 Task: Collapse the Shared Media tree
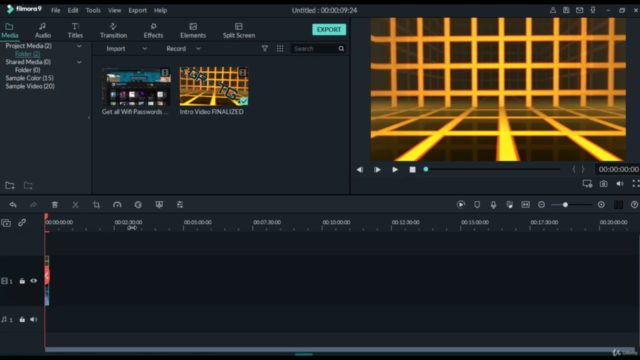79,62
